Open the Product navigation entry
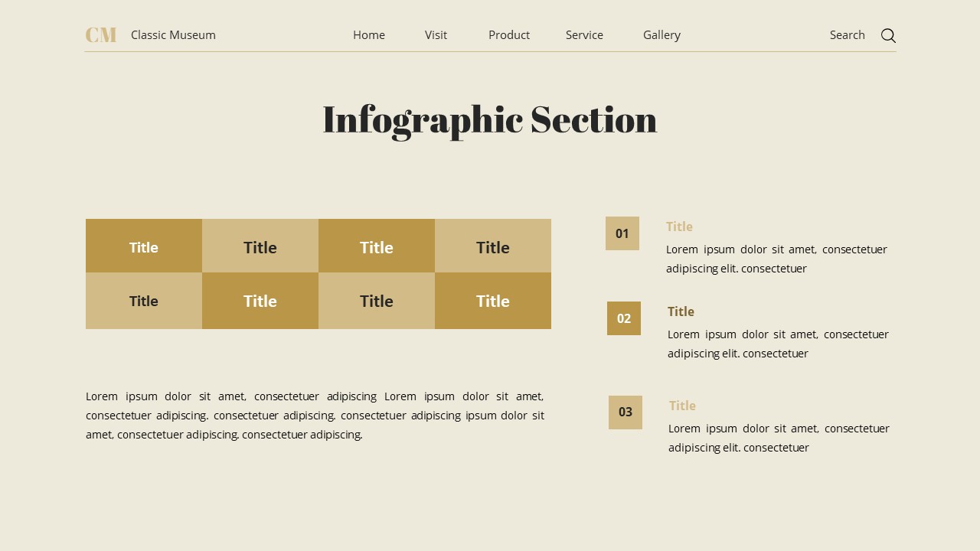This screenshot has width=980, height=551. point(509,34)
